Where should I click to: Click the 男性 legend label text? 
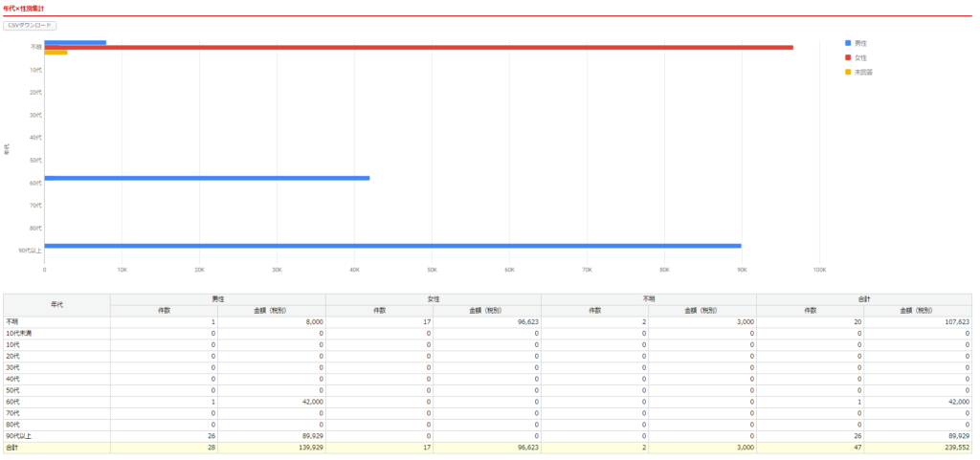(860, 43)
